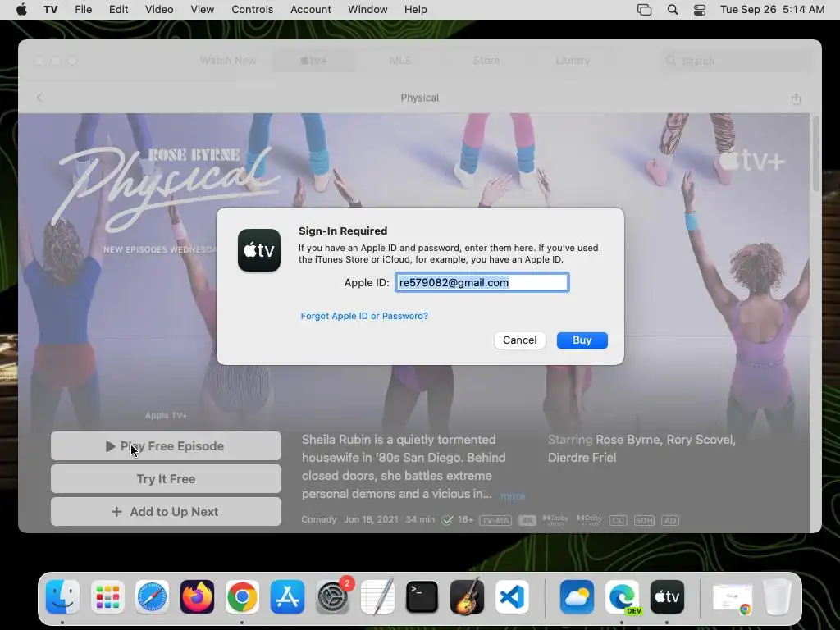Click Apple TV app in the Dock
The height and width of the screenshot is (630, 840).
pyautogui.click(x=667, y=596)
